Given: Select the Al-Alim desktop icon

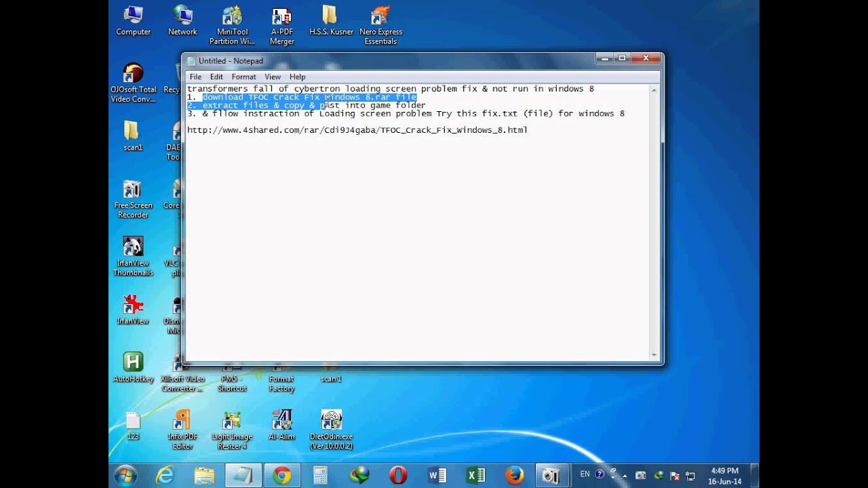Looking at the screenshot, I should [x=282, y=426].
